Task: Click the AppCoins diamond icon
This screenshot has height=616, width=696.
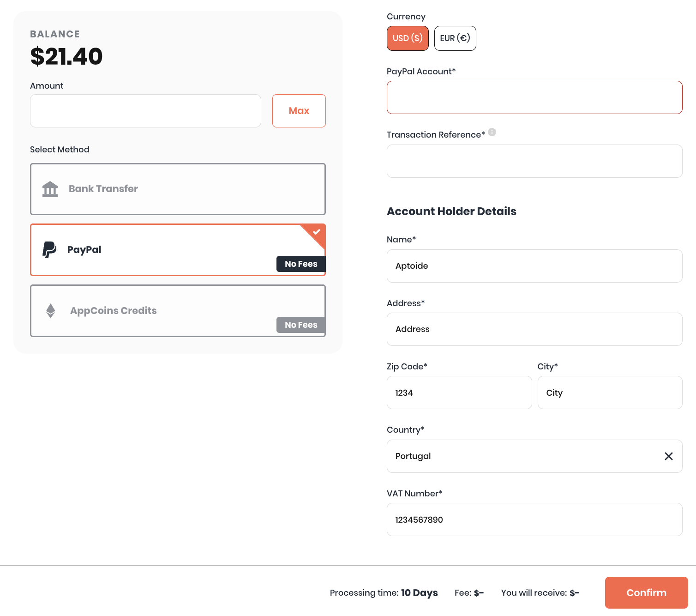Action: (51, 311)
